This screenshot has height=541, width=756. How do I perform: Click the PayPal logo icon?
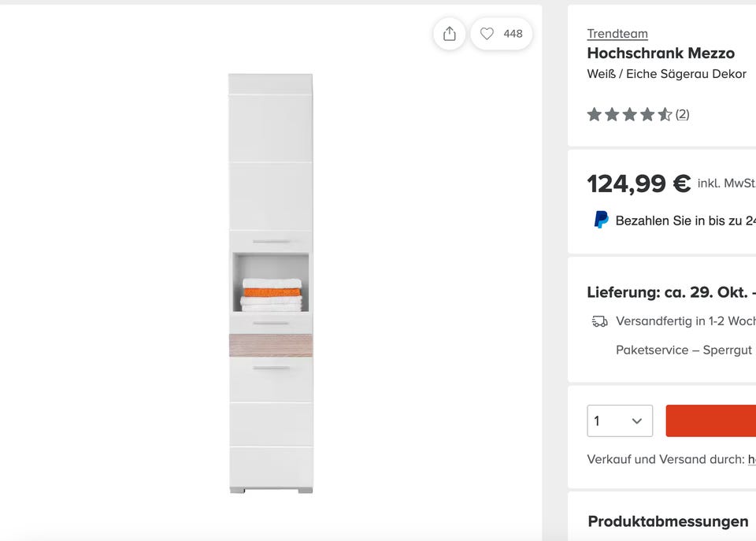(601, 220)
